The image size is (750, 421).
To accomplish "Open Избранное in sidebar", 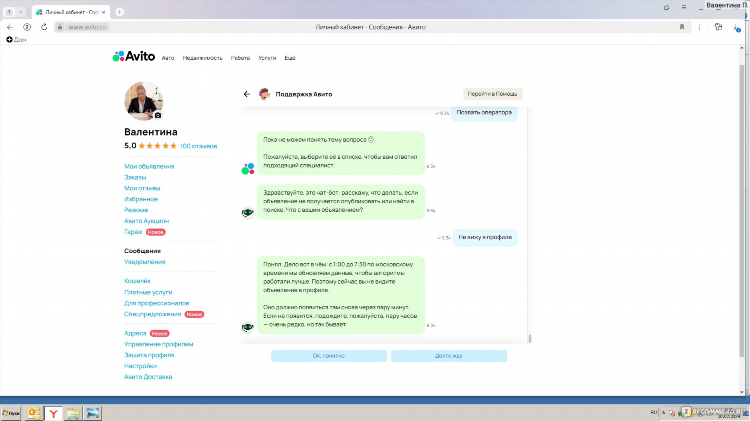I will pos(141,199).
